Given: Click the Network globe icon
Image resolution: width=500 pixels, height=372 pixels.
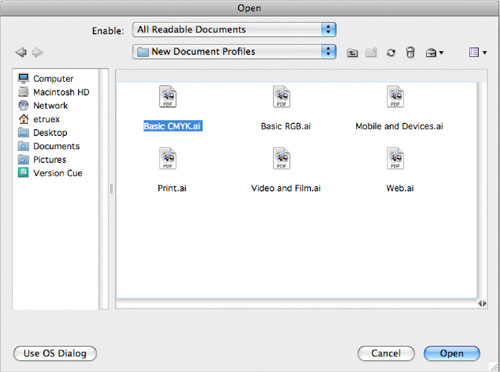Looking at the screenshot, I should point(24,105).
